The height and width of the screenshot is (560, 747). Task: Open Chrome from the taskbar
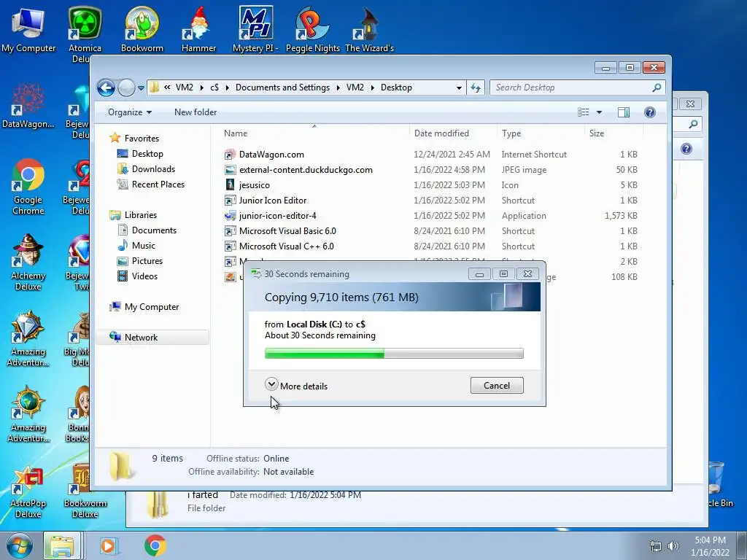155,545
